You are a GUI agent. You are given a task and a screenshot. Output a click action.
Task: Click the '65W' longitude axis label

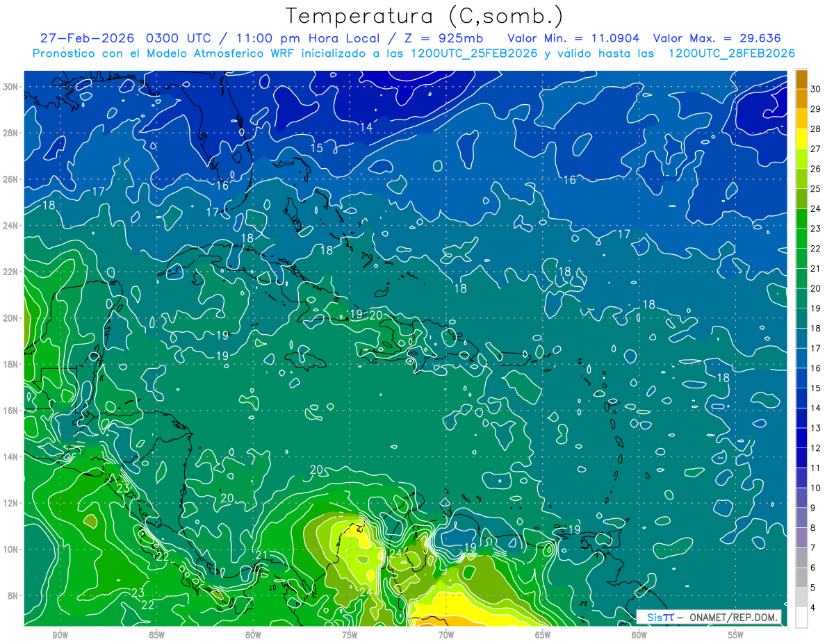(x=543, y=636)
